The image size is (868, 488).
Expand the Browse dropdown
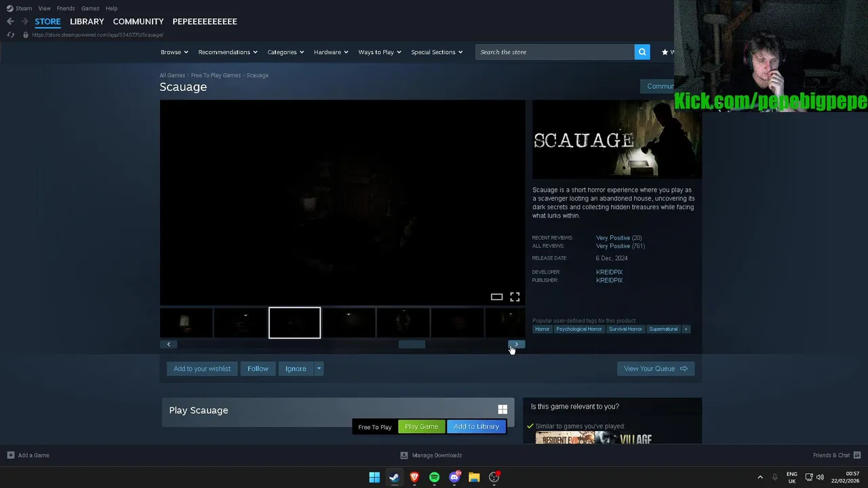(174, 52)
